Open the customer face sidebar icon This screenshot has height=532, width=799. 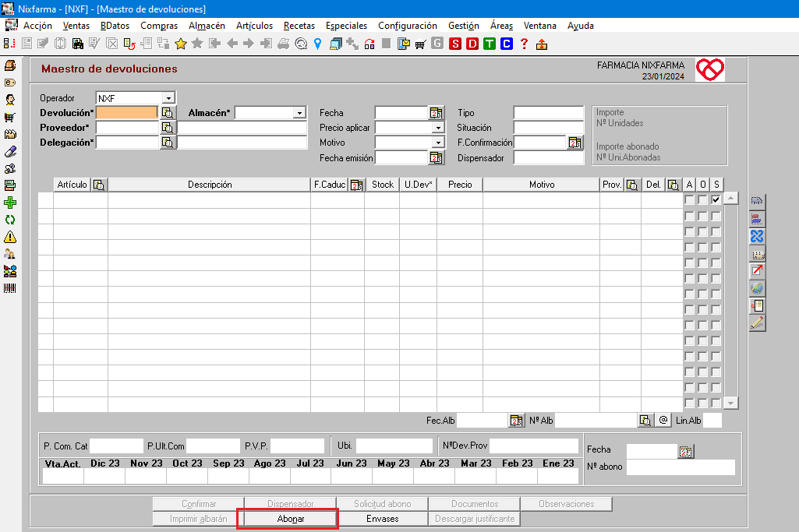point(10,100)
